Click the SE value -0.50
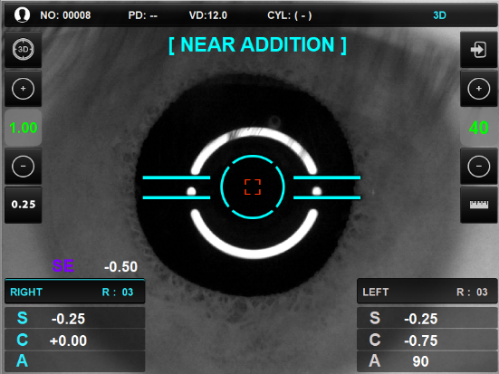The image size is (499, 374). [121, 267]
